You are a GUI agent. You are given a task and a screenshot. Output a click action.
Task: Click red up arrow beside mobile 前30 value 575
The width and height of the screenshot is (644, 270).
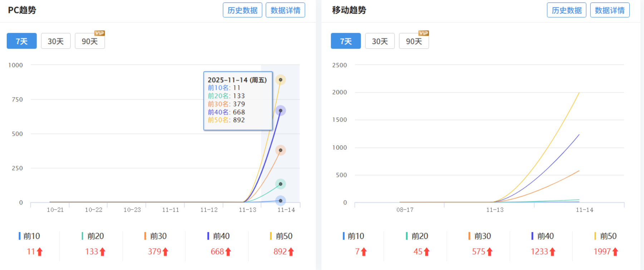(x=490, y=252)
